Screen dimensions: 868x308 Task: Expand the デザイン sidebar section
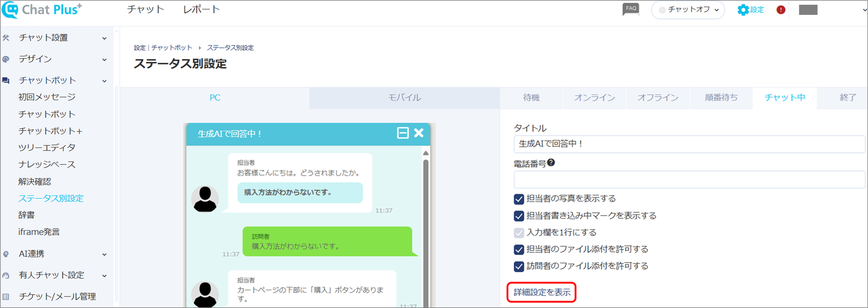105,60
